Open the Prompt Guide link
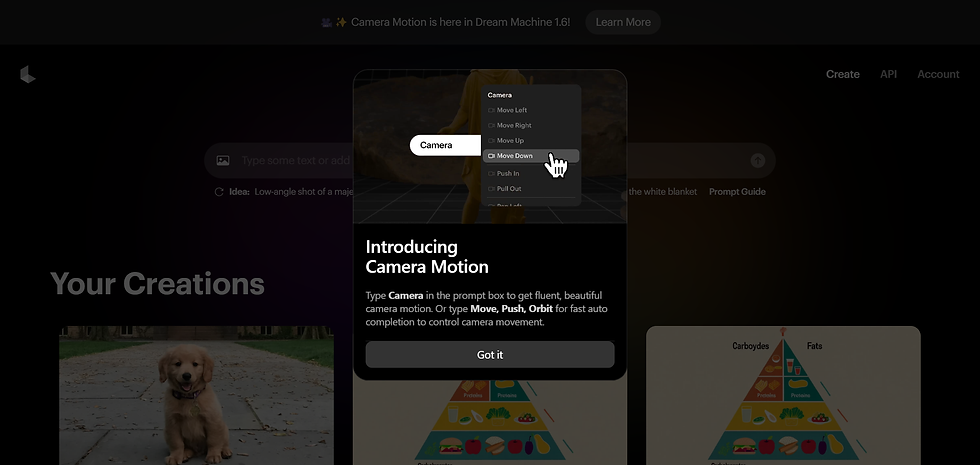Image resolution: width=980 pixels, height=465 pixels. (x=737, y=192)
